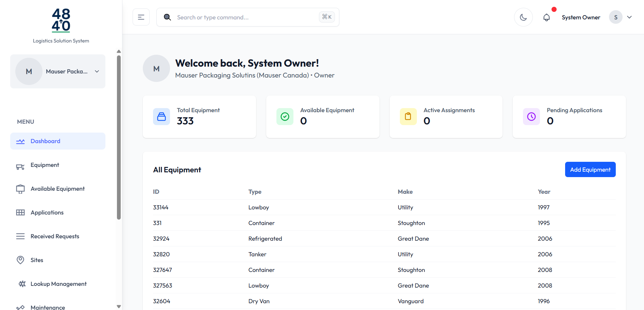644x310 pixels.
Task: Click the Lookup Management gear icon
Action: 22,284
